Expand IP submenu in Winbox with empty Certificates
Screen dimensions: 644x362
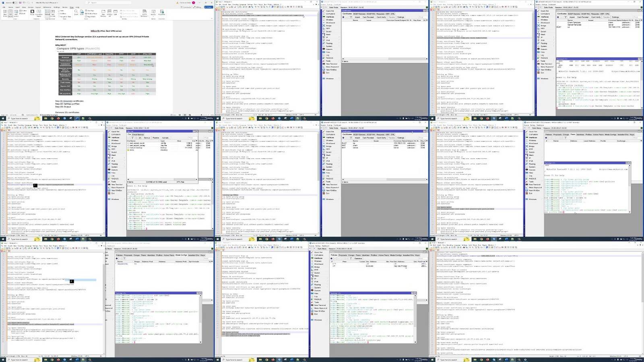pyautogui.click(x=331, y=37)
